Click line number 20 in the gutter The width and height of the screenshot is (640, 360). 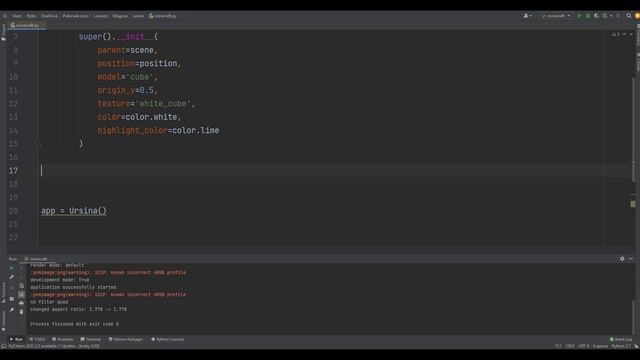click(x=13, y=211)
